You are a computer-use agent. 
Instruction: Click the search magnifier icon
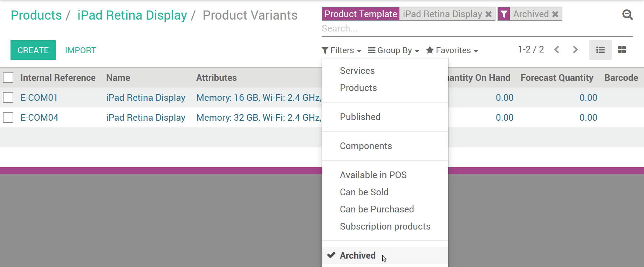tap(627, 15)
